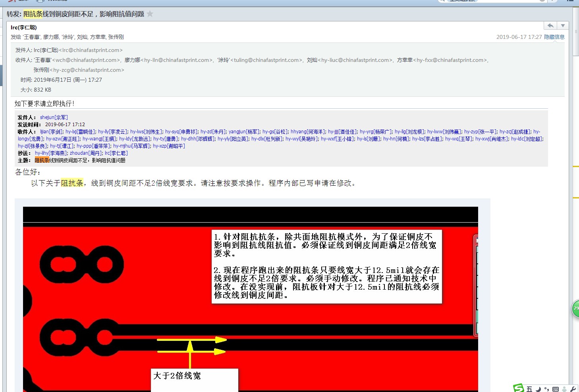
Task: Click quoted recipient hy-xzp[谢昭平]
Action: click(x=169, y=146)
